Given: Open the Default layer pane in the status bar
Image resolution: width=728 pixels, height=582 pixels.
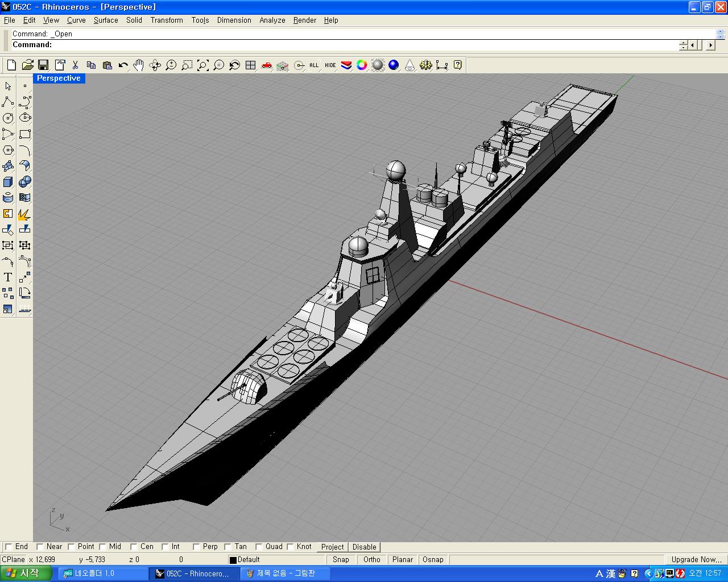Looking at the screenshot, I should pos(276,560).
